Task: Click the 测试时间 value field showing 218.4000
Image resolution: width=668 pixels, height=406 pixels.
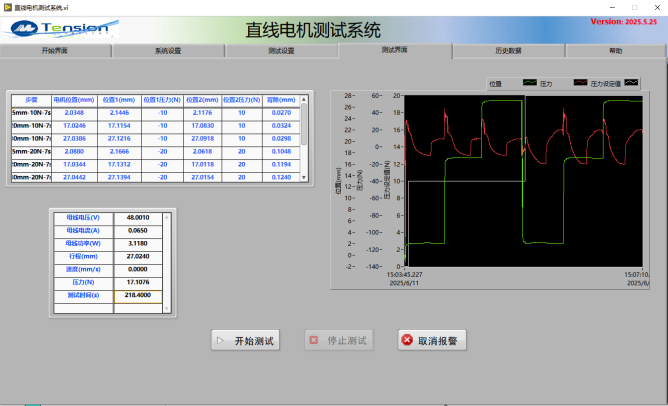Action: tap(138, 296)
